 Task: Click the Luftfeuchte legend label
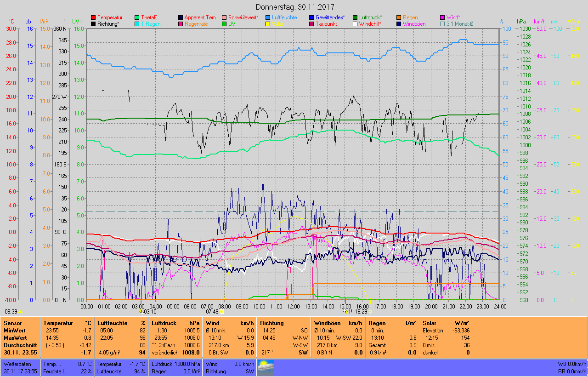(x=284, y=17)
